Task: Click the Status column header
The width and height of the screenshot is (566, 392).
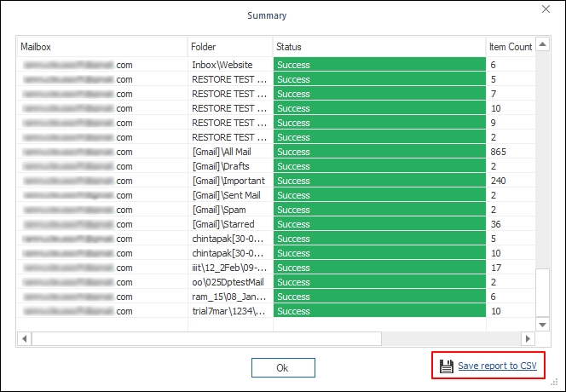Action: pos(378,47)
